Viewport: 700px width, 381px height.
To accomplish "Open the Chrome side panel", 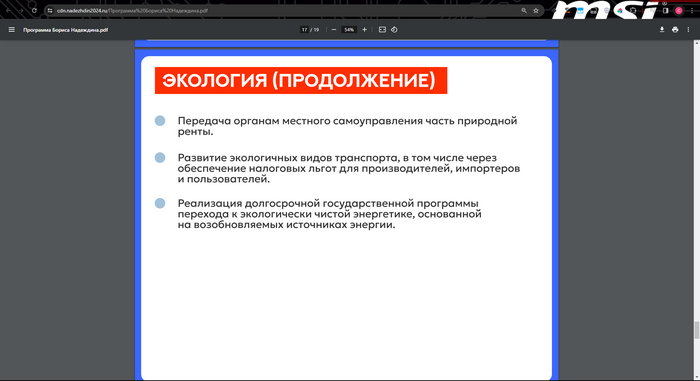I will pyautogui.click(x=665, y=11).
